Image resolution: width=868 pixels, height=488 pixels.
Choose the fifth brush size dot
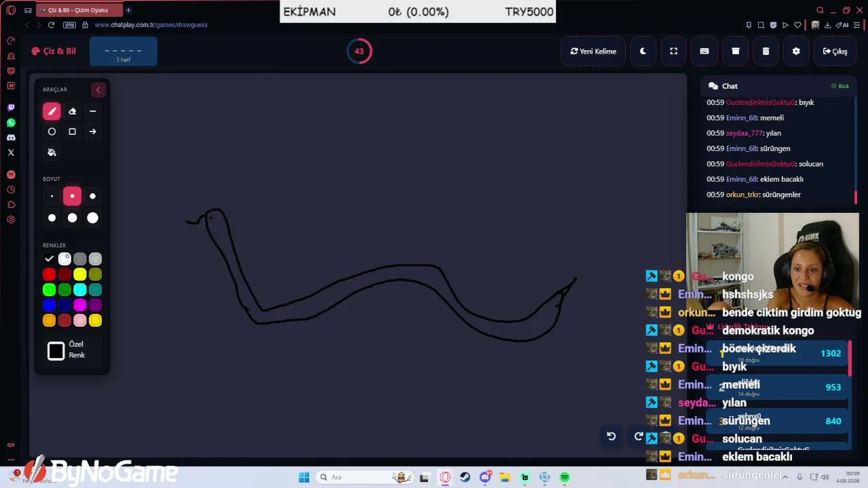click(x=73, y=218)
